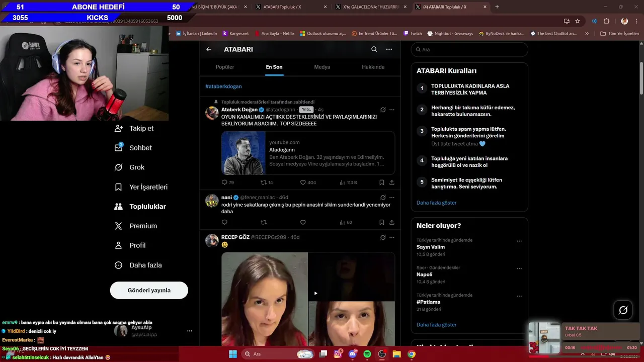Viewport: 644px width, 362px height.
Task: Open the ATABARI community more-options menu
Action: pyautogui.click(x=389, y=49)
